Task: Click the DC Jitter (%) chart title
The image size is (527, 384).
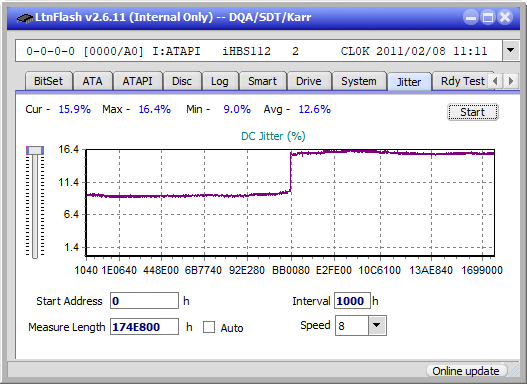Action: point(273,136)
